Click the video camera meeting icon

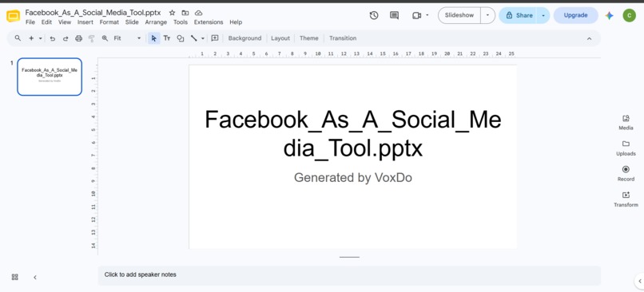tap(416, 16)
